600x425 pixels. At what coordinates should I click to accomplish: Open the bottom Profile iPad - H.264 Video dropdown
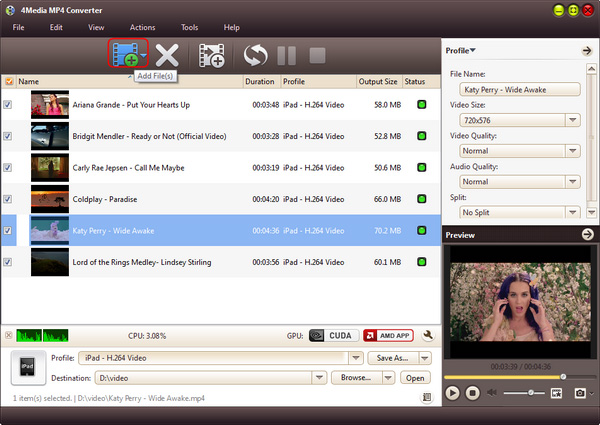[355, 358]
